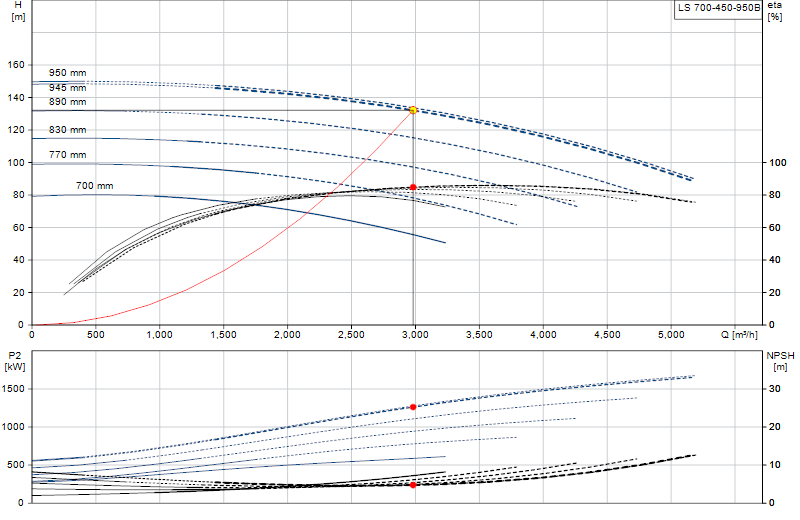Click the NPSH [m] axis title

tap(780, 361)
